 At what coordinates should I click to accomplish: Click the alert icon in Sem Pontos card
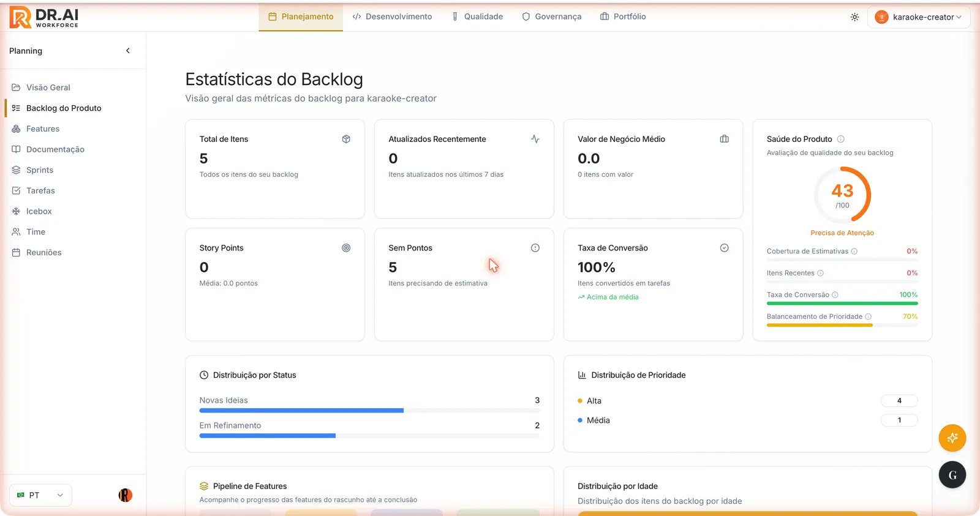[535, 248]
